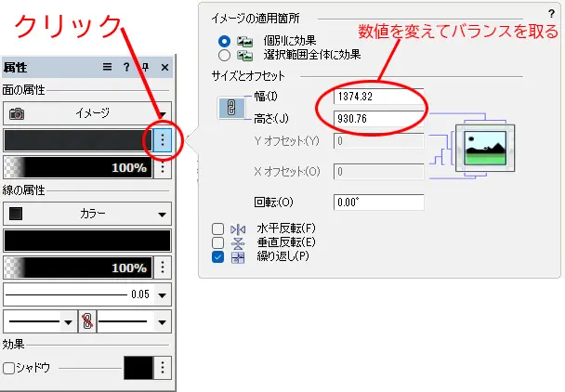
Task: Open the 属性 palette hamburger menu
Action: point(107,68)
